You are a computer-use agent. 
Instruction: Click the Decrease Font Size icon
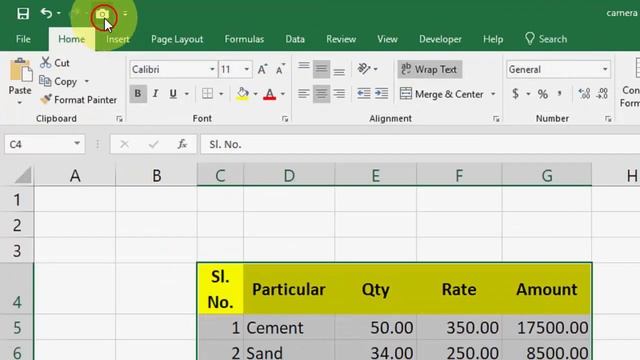click(x=280, y=69)
